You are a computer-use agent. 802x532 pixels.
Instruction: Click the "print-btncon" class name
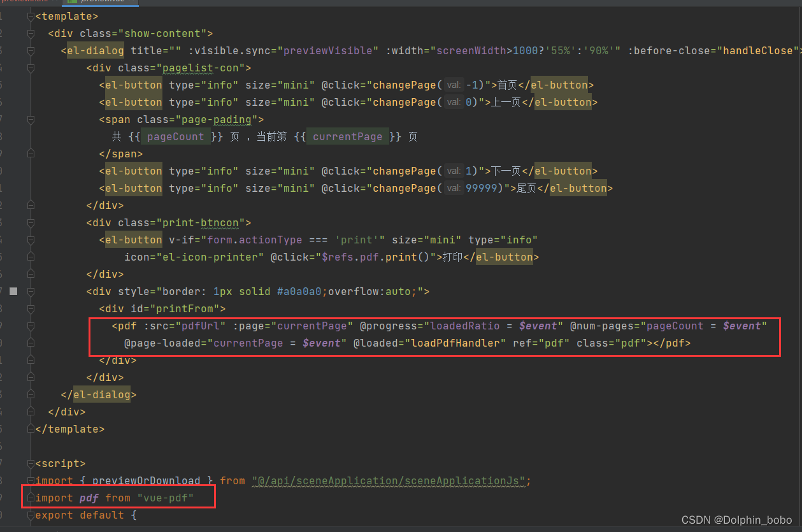[x=201, y=222]
